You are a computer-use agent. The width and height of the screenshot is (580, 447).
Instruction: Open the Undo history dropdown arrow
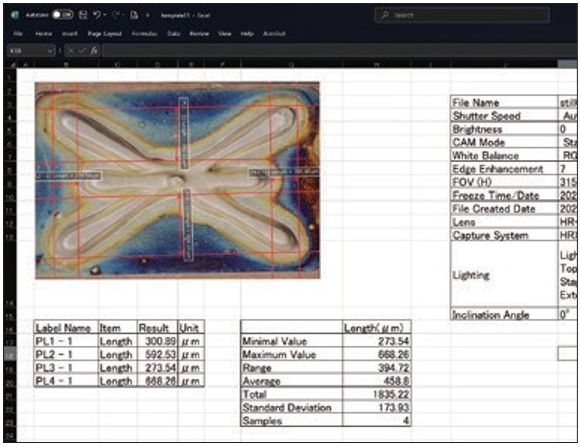[105, 15]
